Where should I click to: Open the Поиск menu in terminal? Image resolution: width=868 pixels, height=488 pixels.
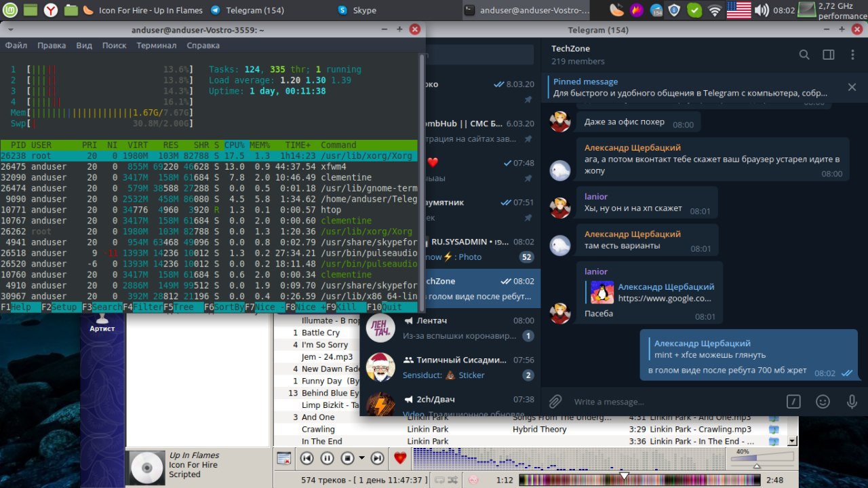point(114,45)
